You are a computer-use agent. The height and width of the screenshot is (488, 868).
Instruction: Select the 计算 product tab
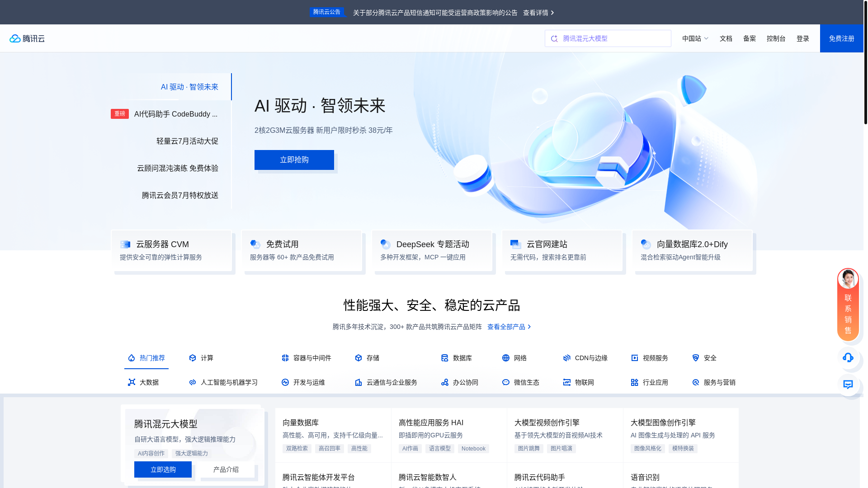(201, 358)
